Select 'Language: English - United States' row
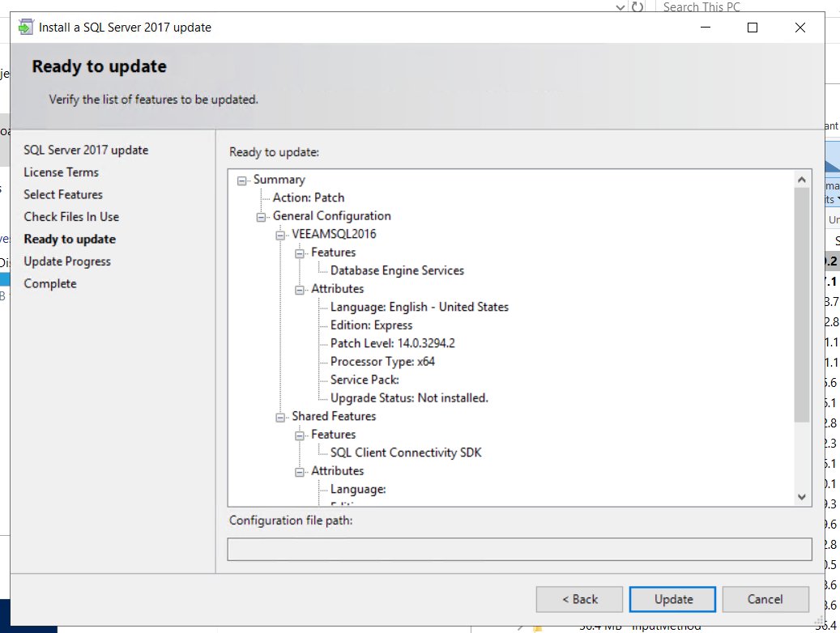Image resolution: width=840 pixels, height=633 pixels. pyautogui.click(x=419, y=307)
